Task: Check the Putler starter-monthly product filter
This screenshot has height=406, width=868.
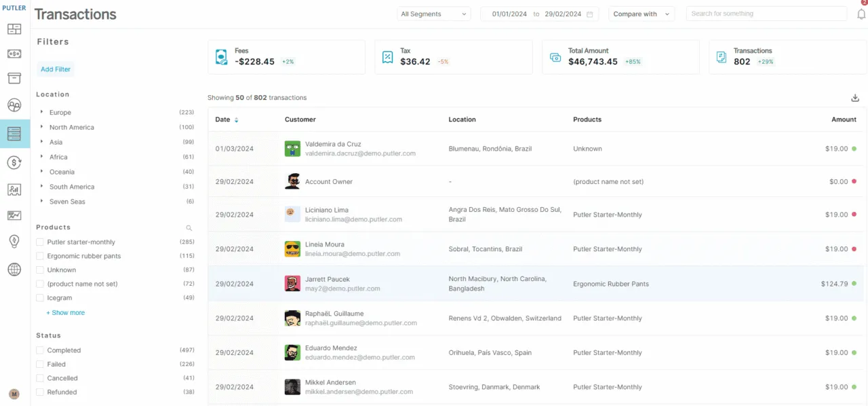Action: tap(40, 242)
